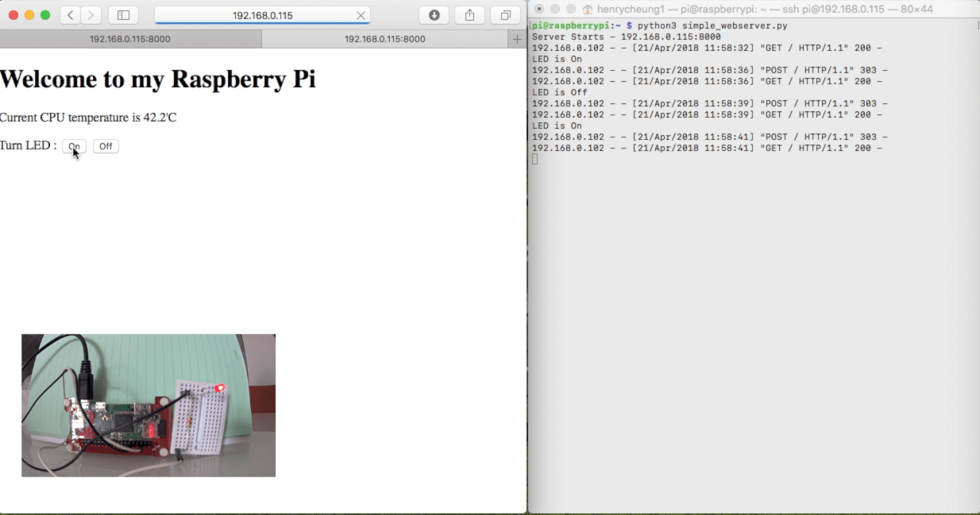Turn the LED off with the Off button
Image resolution: width=980 pixels, height=515 pixels.
tap(105, 146)
